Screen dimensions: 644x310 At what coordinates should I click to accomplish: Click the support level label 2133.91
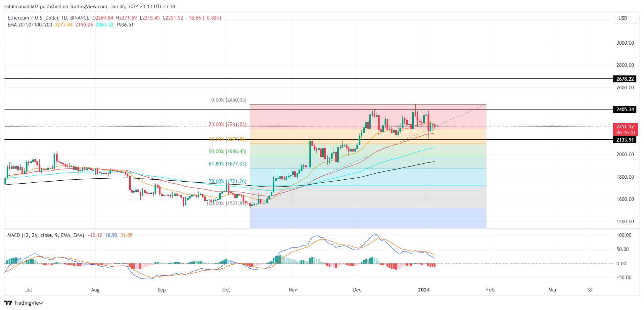coord(625,140)
